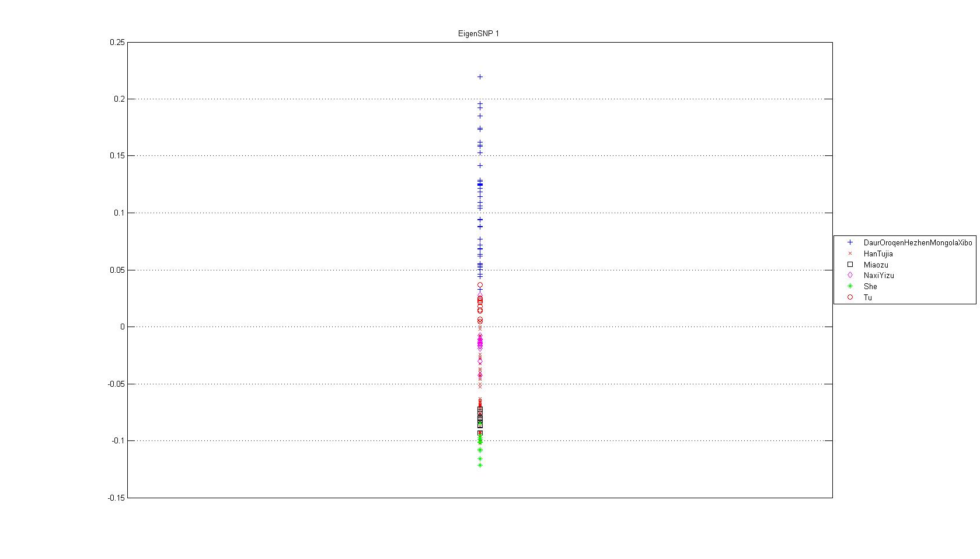The width and height of the screenshot is (980, 559).
Task: Click the red circle Tu legend marker
Action: click(850, 297)
